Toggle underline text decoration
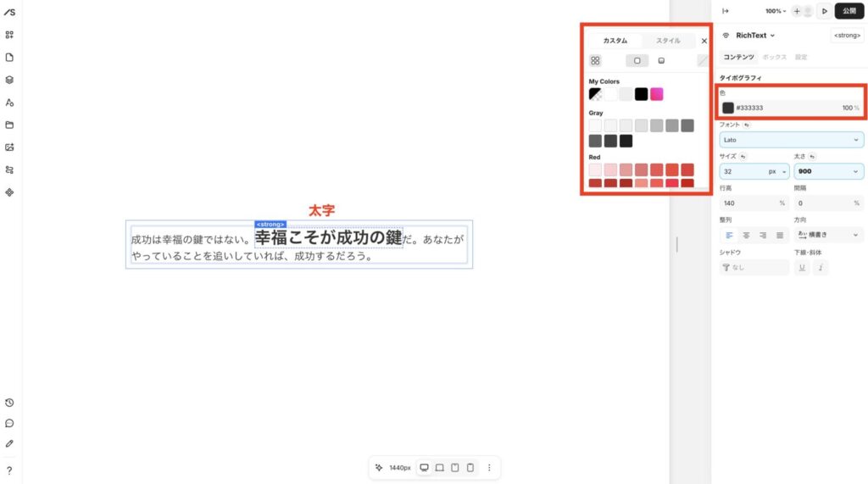The width and height of the screenshot is (868, 484). (x=800, y=268)
